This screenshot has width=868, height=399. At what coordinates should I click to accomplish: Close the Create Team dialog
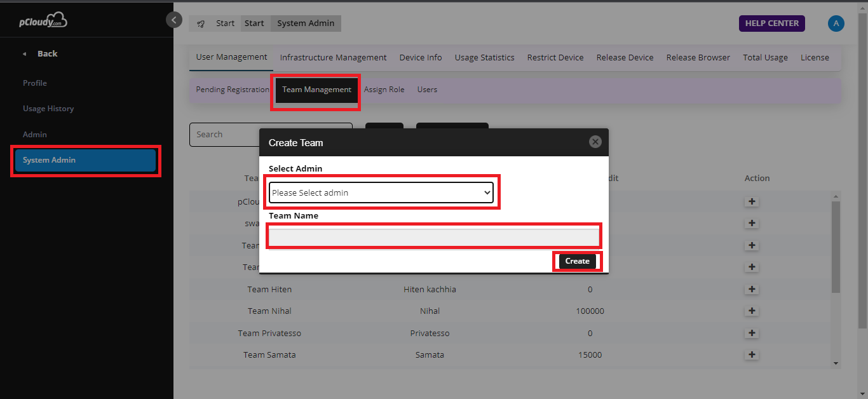[595, 142]
